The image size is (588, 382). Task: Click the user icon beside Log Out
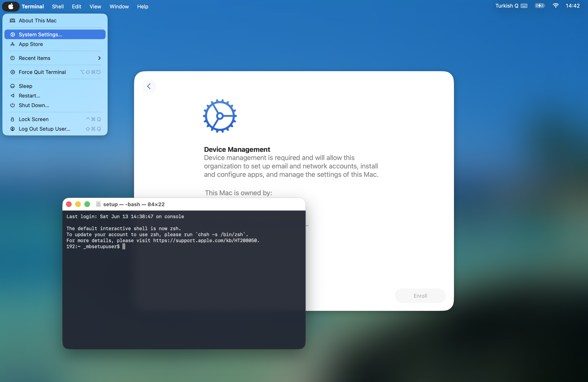point(13,129)
